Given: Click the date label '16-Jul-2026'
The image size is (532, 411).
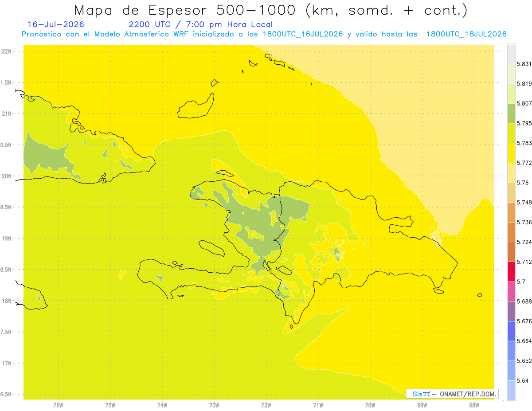Looking at the screenshot, I should coord(56,24).
